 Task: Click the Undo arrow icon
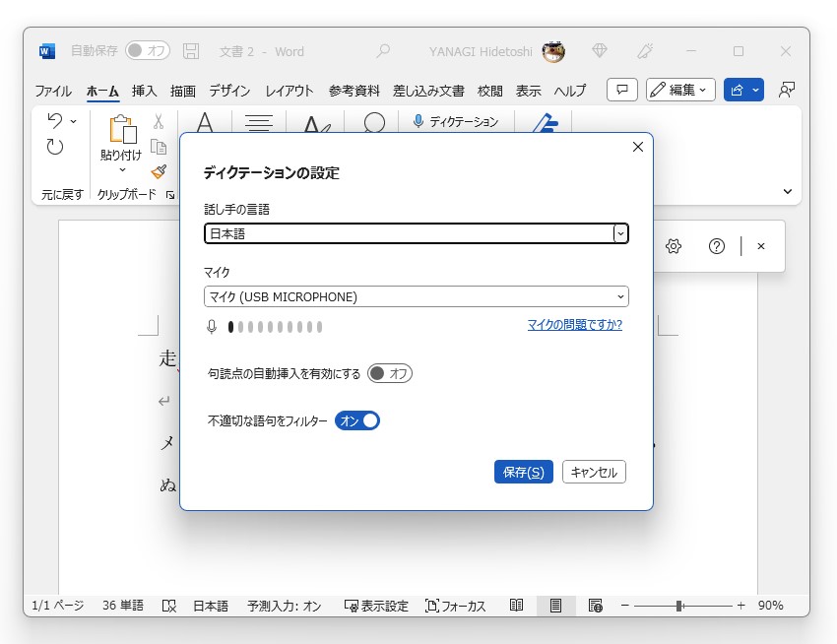(x=54, y=120)
